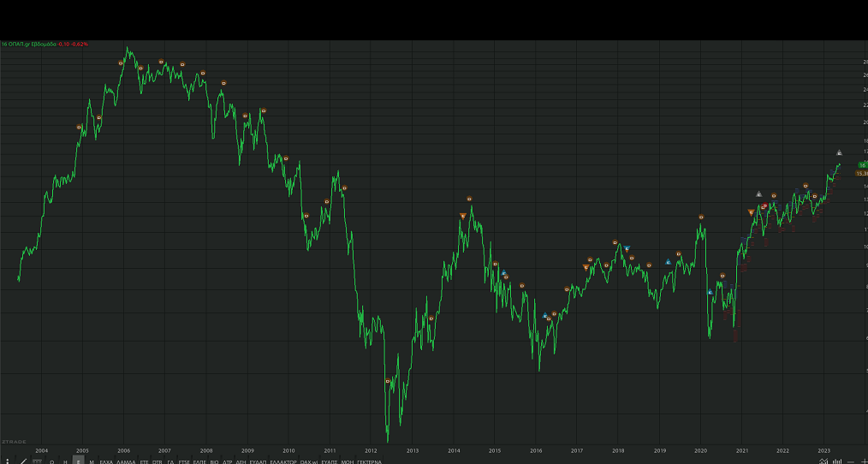868x464 pixels.
Task: Switch to the ΛΑΜΔΑ symbol tab
Action: [x=126, y=461]
